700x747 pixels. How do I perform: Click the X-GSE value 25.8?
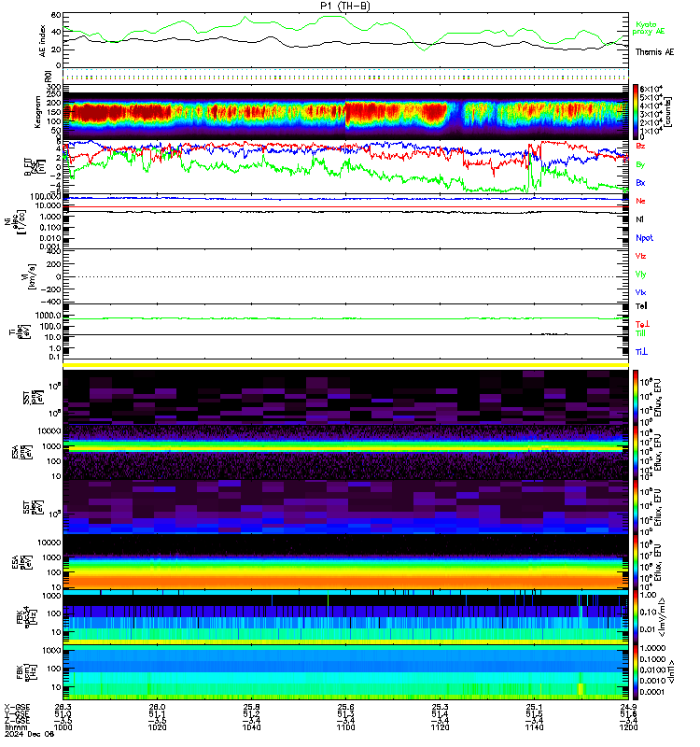[251, 708]
